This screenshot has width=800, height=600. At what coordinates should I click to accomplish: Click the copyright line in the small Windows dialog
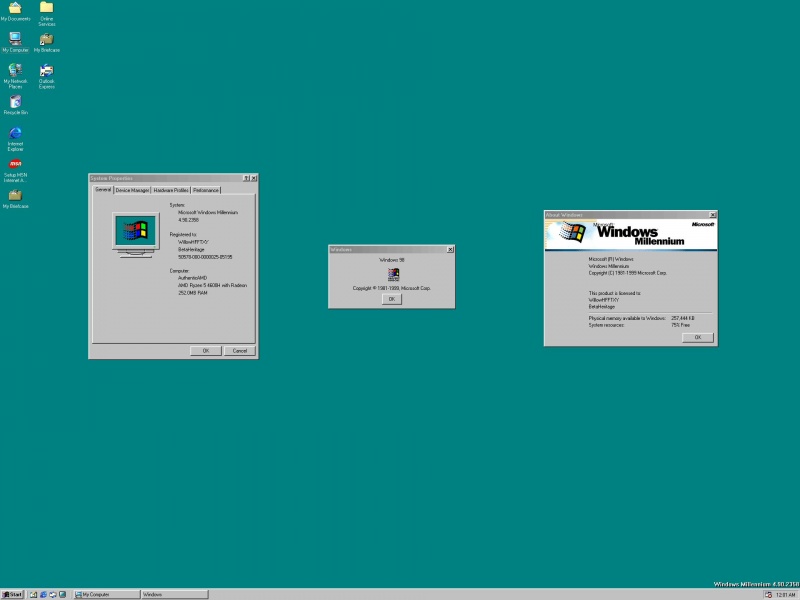pyautogui.click(x=391, y=288)
